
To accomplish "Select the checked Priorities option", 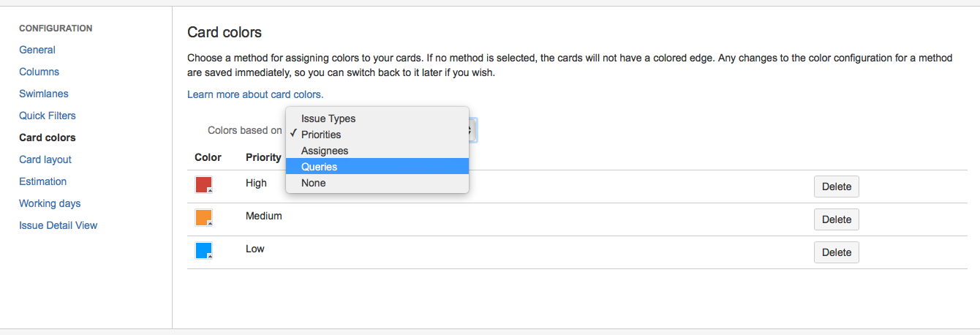I will [320, 135].
